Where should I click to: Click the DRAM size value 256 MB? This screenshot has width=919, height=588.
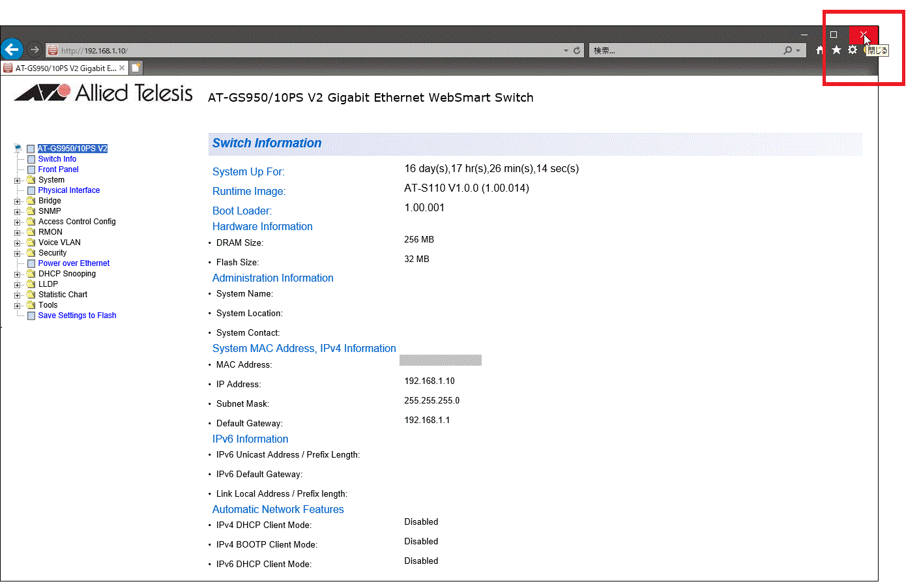(419, 240)
